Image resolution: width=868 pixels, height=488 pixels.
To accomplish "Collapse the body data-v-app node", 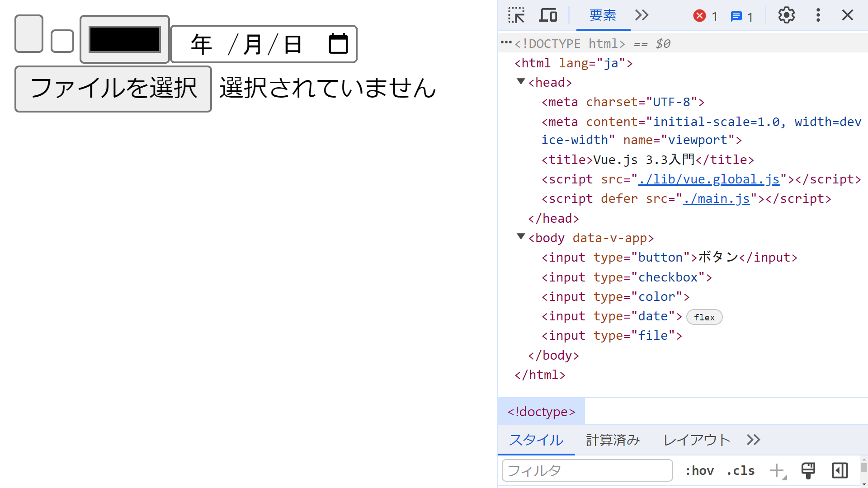I will pyautogui.click(x=521, y=237).
